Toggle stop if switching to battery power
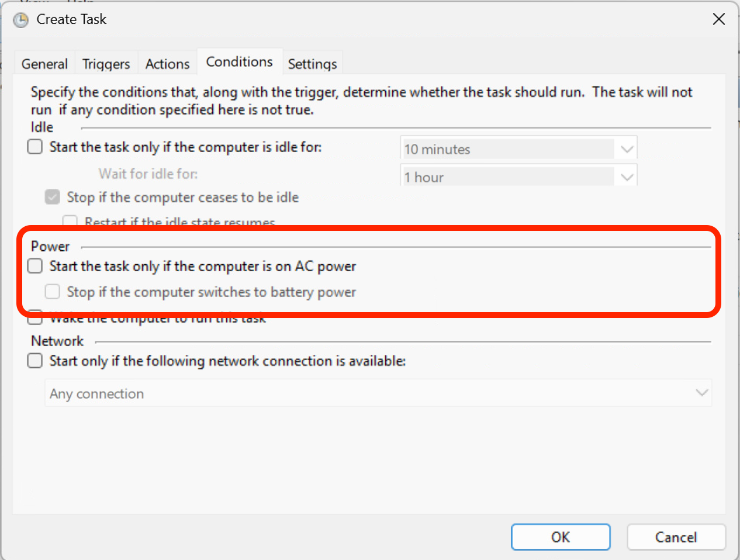 (53, 292)
